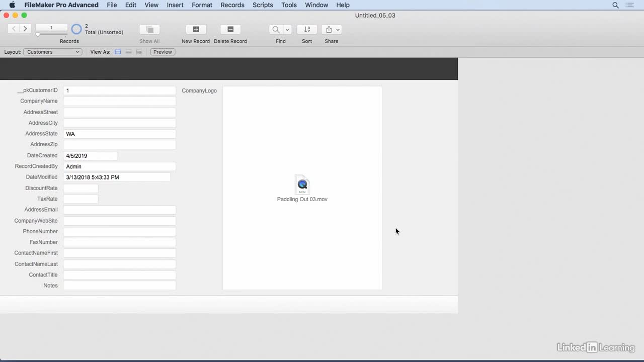Click the AddressStreet field
Screen dimensions: 644x362
[119, 112]
